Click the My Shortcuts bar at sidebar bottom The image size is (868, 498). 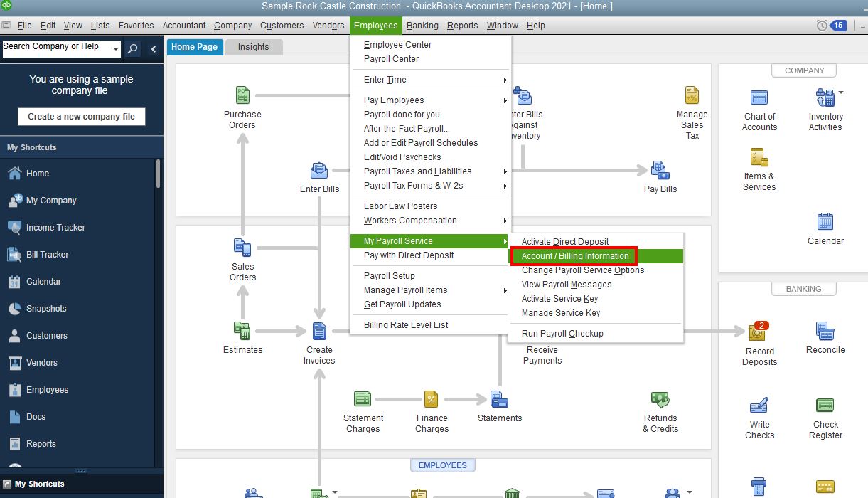point(82,484)
